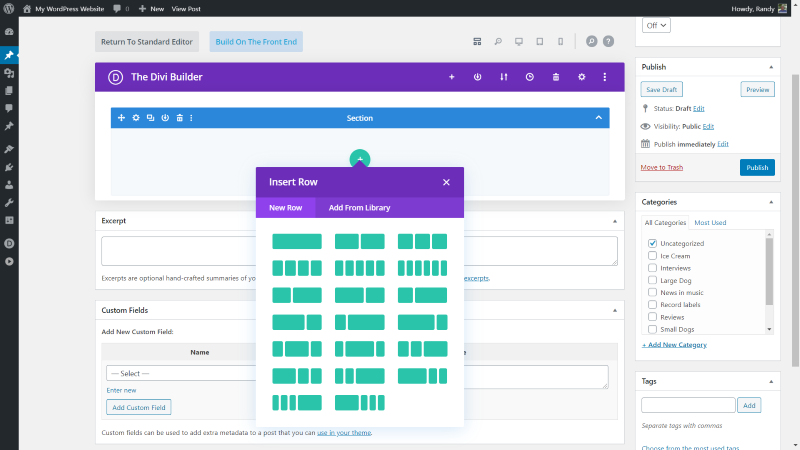Check the Small Dogs category
800x450 pixels.
[x=652, y=329]
